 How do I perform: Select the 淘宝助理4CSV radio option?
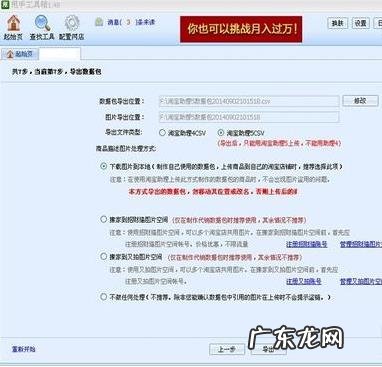tap(162, 133)
